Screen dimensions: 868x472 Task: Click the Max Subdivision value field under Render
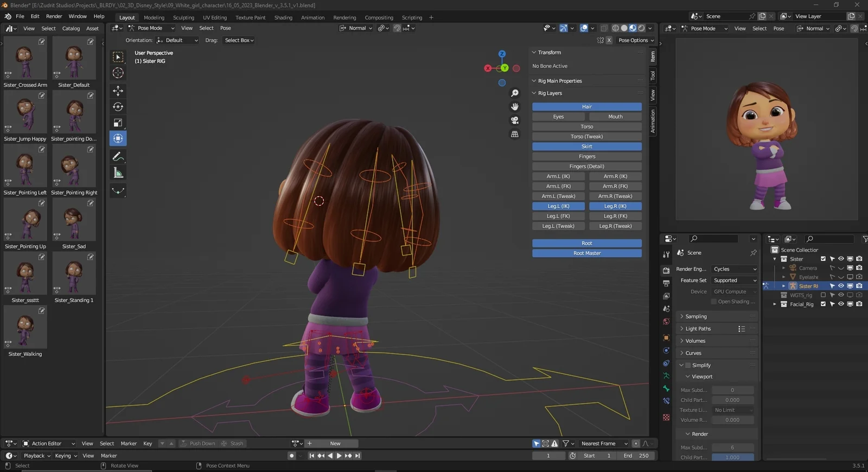(732, 448)
